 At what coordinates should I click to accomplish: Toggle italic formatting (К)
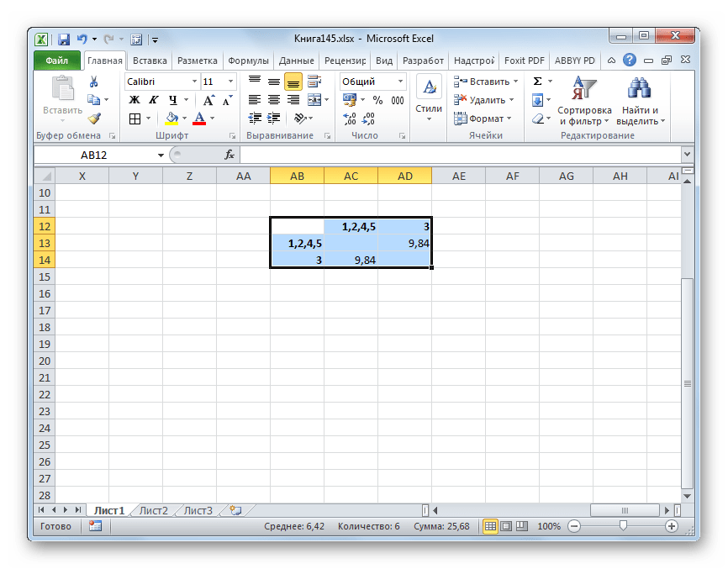(151, 100)
